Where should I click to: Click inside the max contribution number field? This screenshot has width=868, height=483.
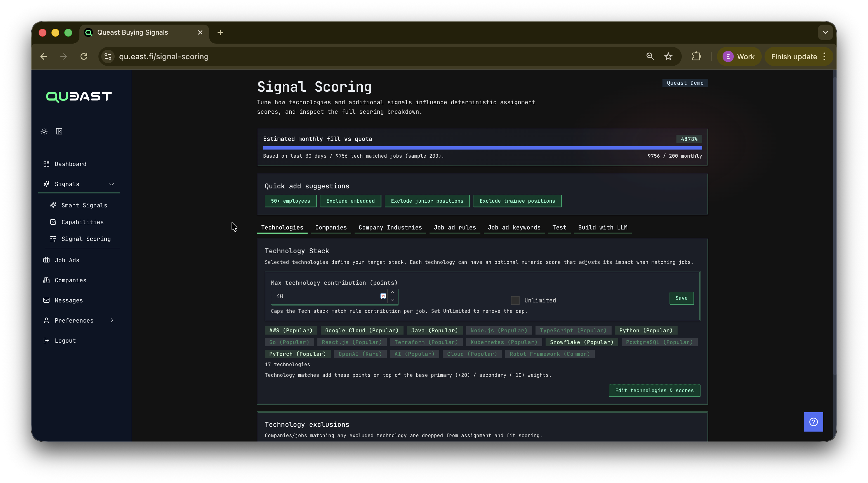324,296
